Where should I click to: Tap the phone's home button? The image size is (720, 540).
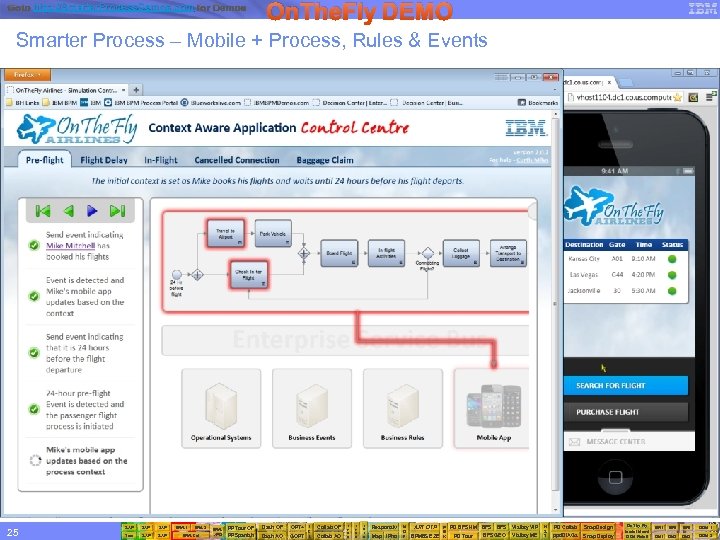click(x=615, y=477)
